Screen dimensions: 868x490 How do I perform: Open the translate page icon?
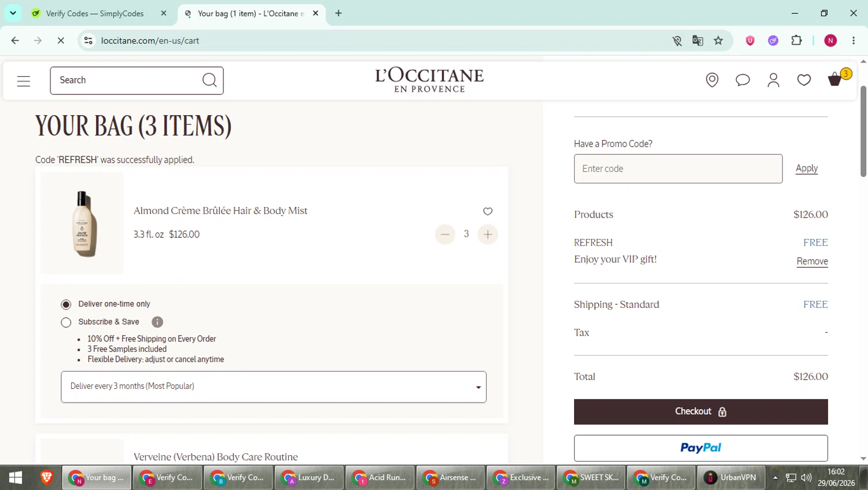tap(698, 40)
